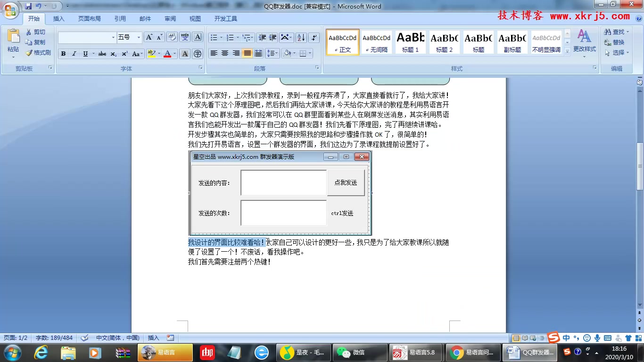Open the round Office button menu
The image size is (644, 362).
(x=11, y=10)
